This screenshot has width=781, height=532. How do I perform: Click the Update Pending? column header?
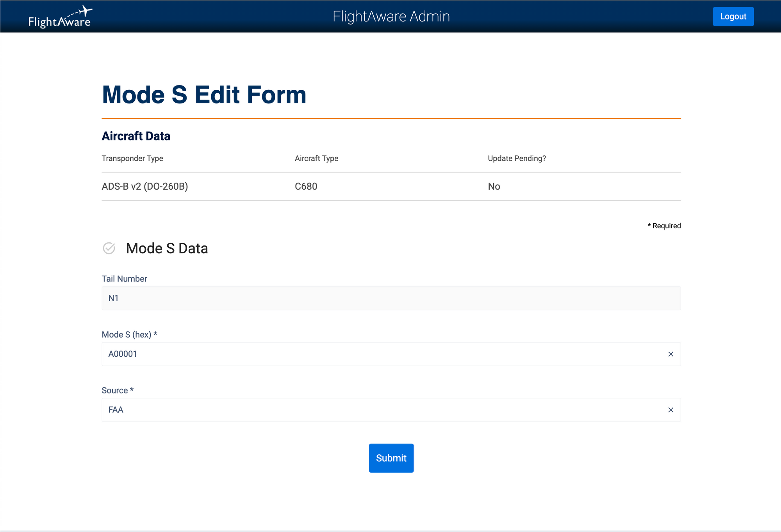[x=517, y=158]
